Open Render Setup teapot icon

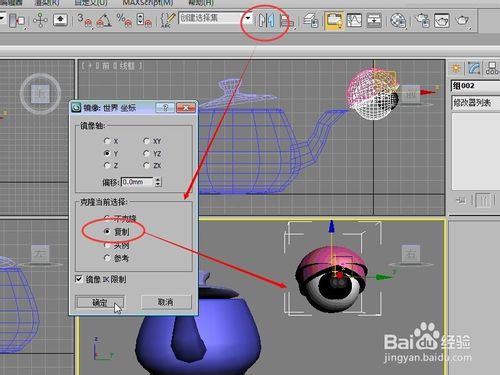[x=423, y=21]
